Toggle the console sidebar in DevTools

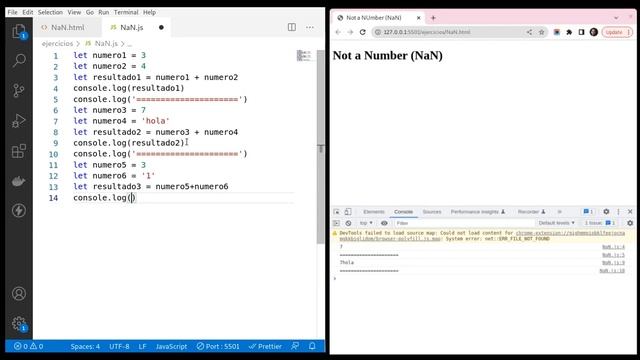[336, 223]
